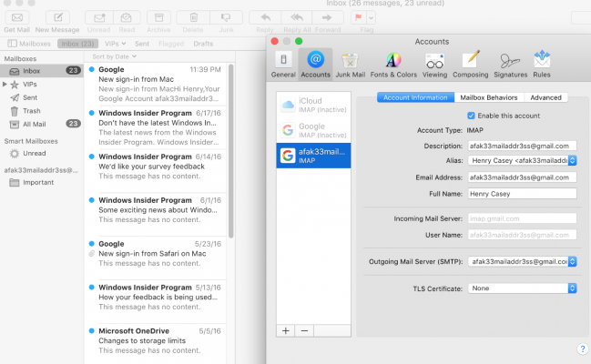This screenshot has width=591, height=364.
Task: Open the Rules preferences pane
Action: (x=542, y=64)
